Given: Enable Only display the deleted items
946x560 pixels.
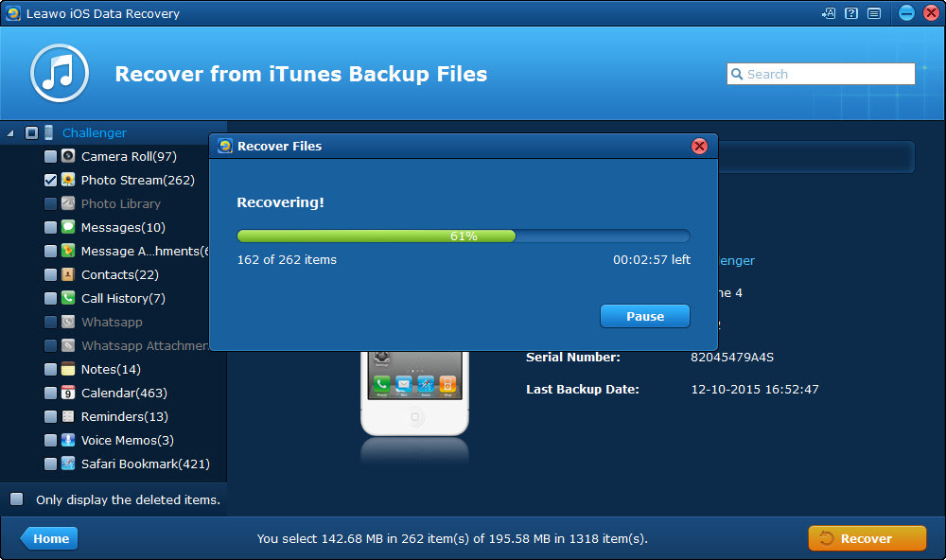Looking at the screenshot, I should 17,499.
